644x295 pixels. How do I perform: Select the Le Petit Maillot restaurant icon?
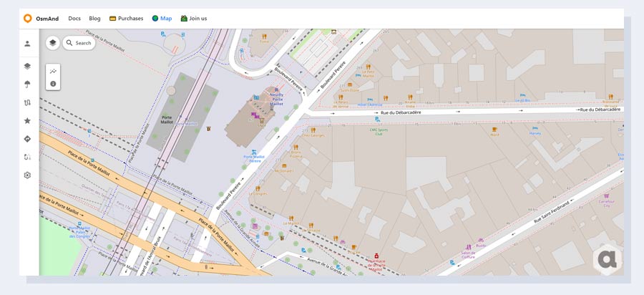pyautogui.click(x=368, y=67)
